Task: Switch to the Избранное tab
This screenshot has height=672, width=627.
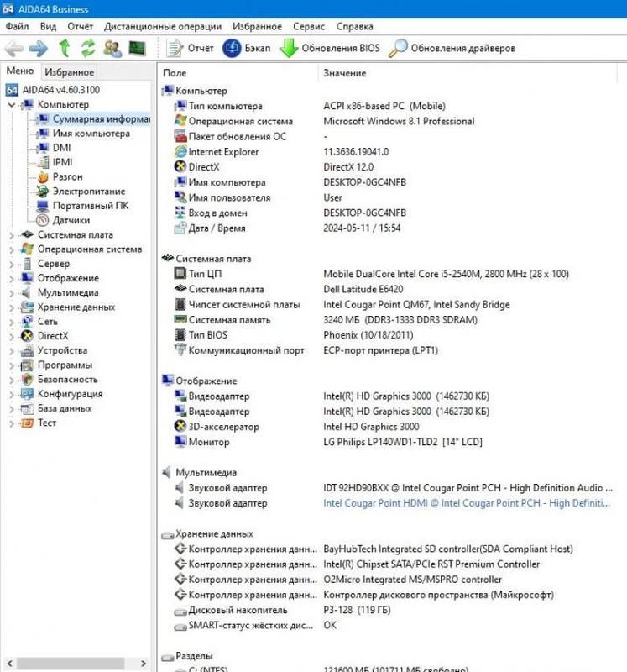Action: (x=70, y=72)
